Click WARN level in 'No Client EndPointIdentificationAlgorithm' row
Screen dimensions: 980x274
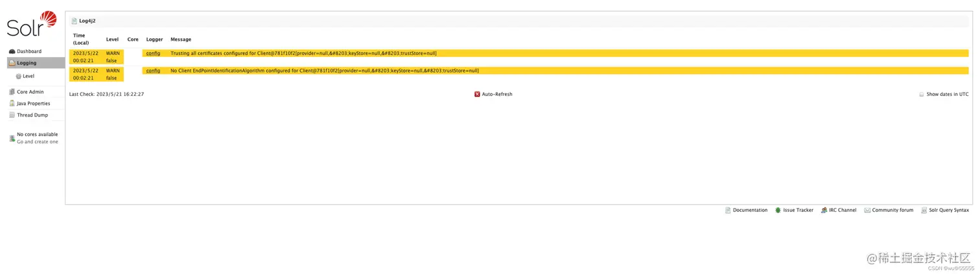[113, 71]
